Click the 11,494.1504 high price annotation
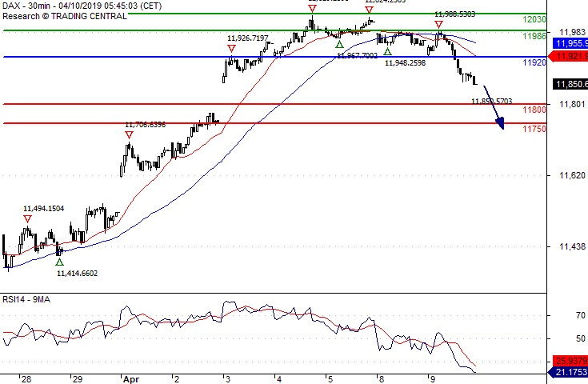This screenshot has width=588, height=384. (44, 209)
